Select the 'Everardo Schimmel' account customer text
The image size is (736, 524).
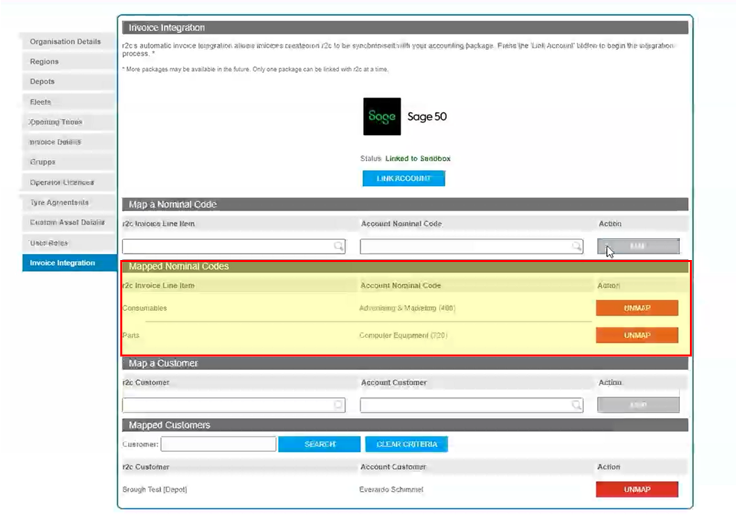pos(391,489)
